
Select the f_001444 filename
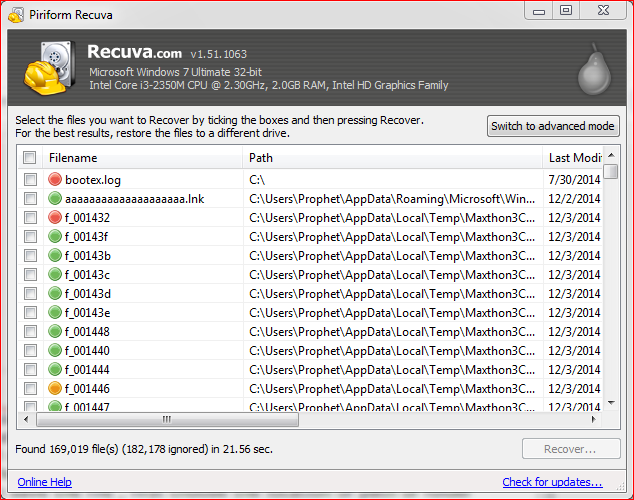[87, 369]
